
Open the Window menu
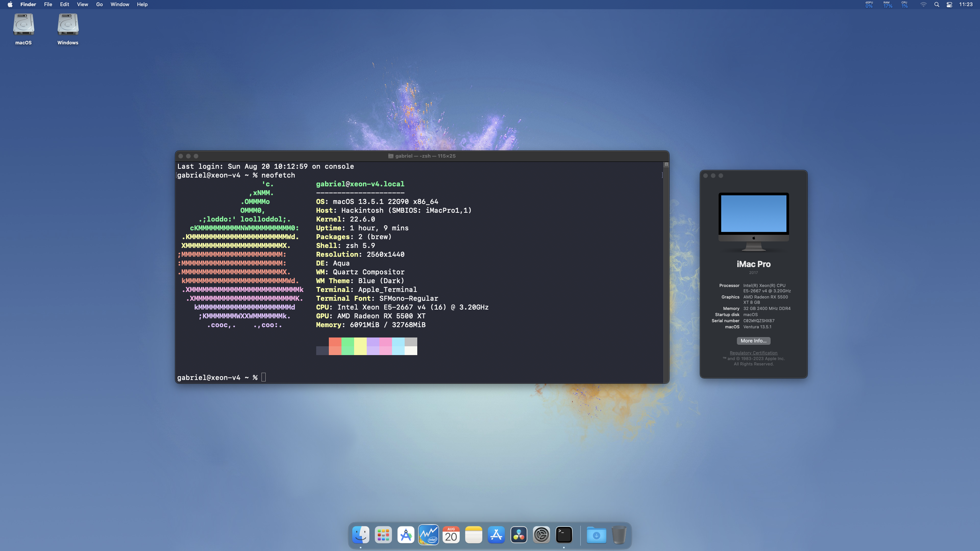coord(119,5)
